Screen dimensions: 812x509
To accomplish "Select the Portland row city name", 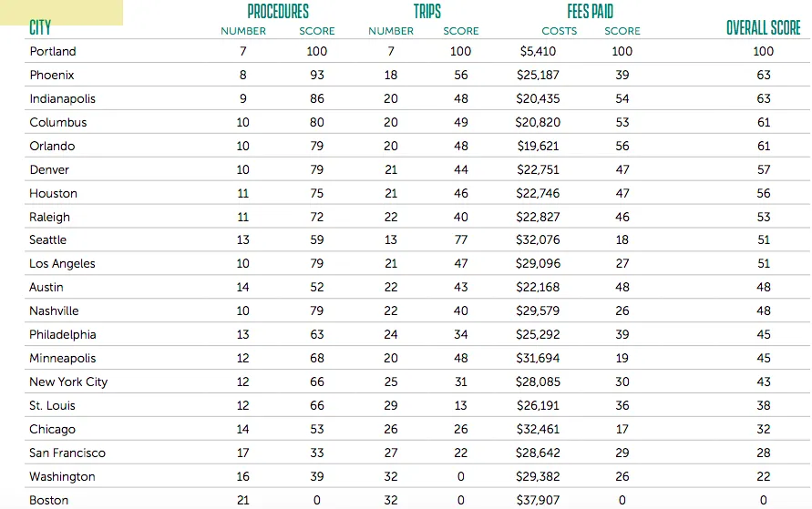I will (x=53, y=52).
